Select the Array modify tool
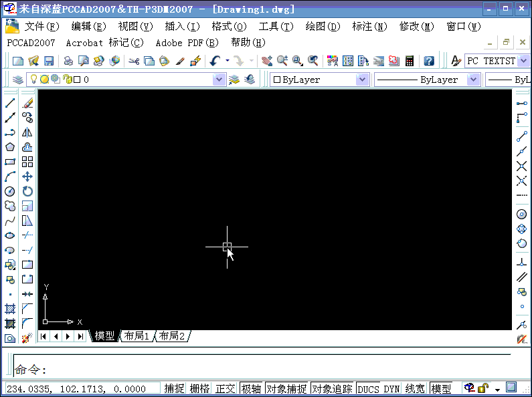The image size is (532, 397). 27,162
